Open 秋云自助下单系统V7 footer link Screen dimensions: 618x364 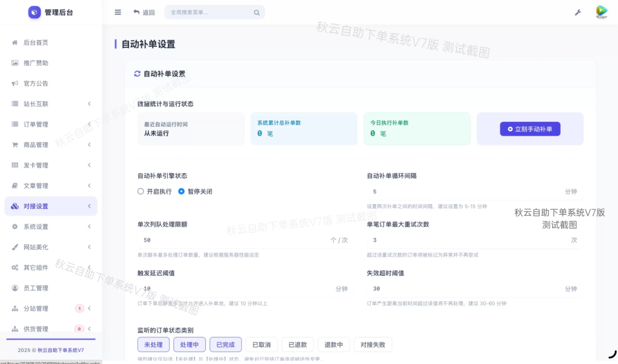pos(61,350)
